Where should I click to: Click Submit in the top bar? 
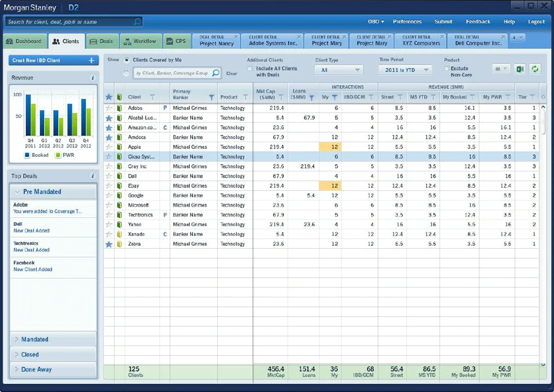pos(443,21)
